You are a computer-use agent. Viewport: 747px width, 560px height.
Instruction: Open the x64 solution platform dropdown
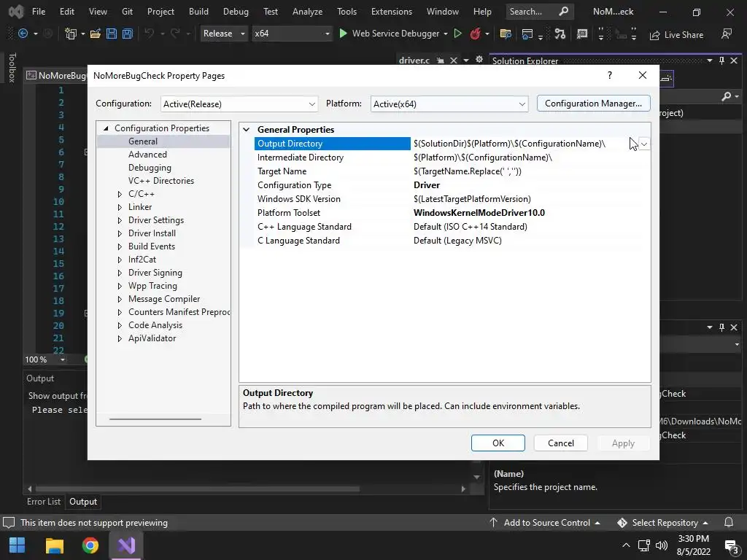point(292,34)
